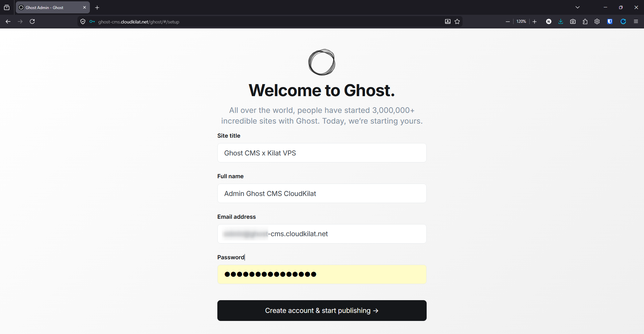The width and height of the screenshot is (644, 334).
Task: Open the extensions puzzle icon
Action: pyautogui.click(x=585, y=21)
